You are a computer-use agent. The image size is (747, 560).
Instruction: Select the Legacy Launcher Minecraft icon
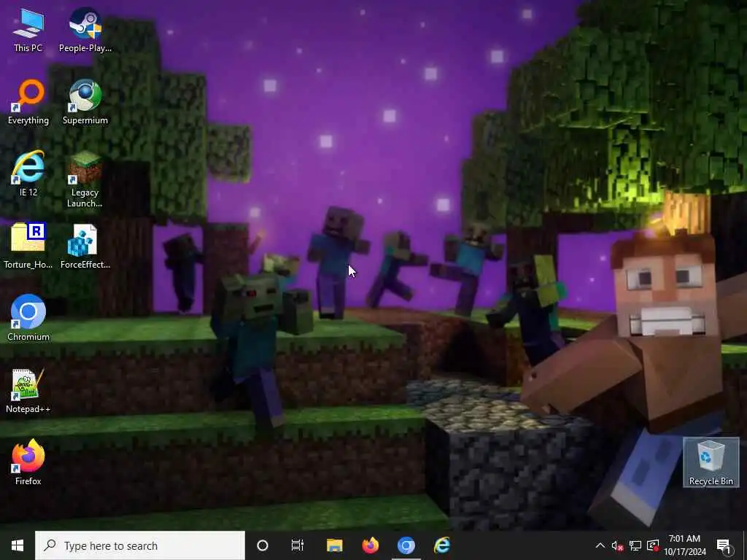(85, 179)
